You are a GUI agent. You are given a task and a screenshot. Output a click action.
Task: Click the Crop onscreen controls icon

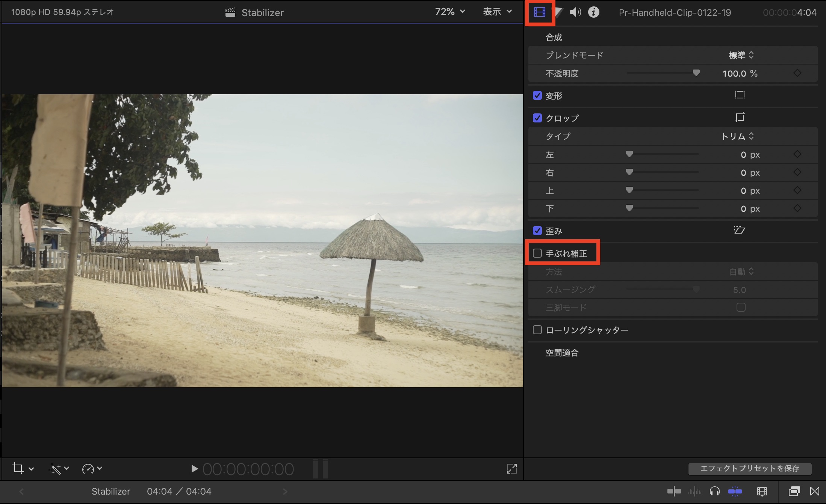coord(740,118)
